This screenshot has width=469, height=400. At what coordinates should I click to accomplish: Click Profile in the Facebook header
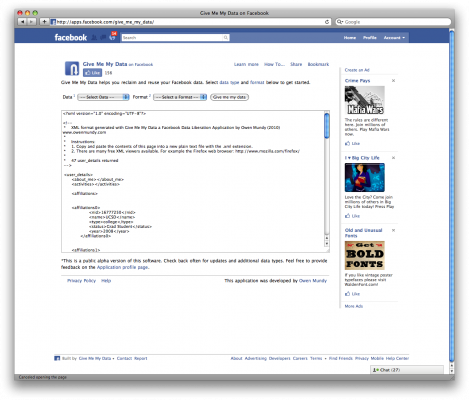coord(370,38)
